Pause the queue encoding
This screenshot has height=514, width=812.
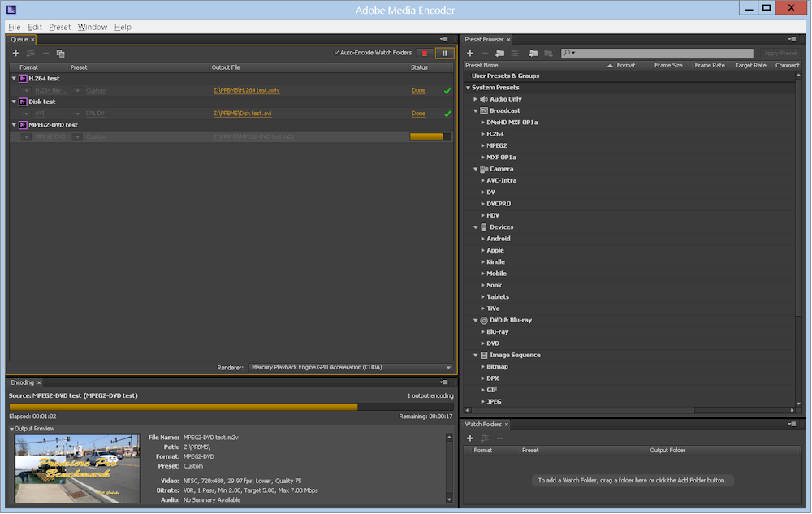[445, 54]
